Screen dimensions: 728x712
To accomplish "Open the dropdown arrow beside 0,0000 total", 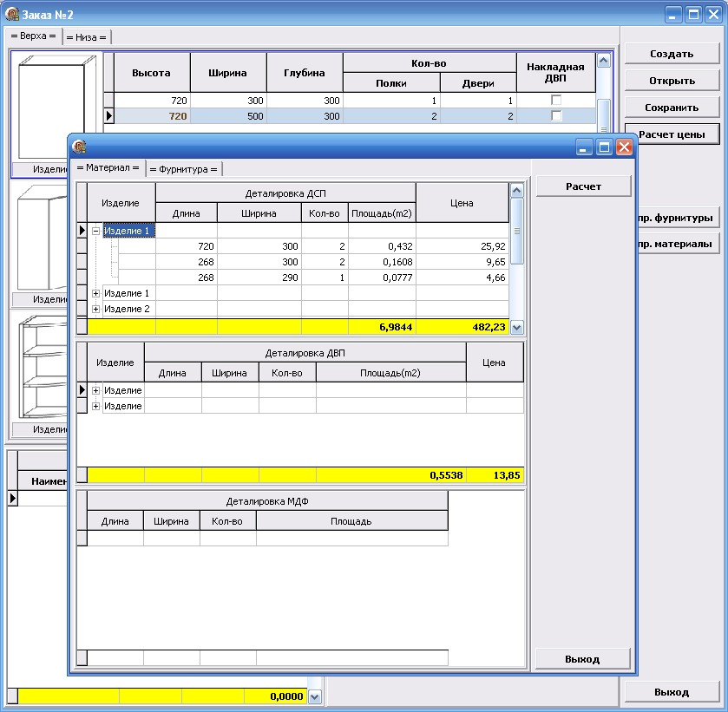I will 315,696.
